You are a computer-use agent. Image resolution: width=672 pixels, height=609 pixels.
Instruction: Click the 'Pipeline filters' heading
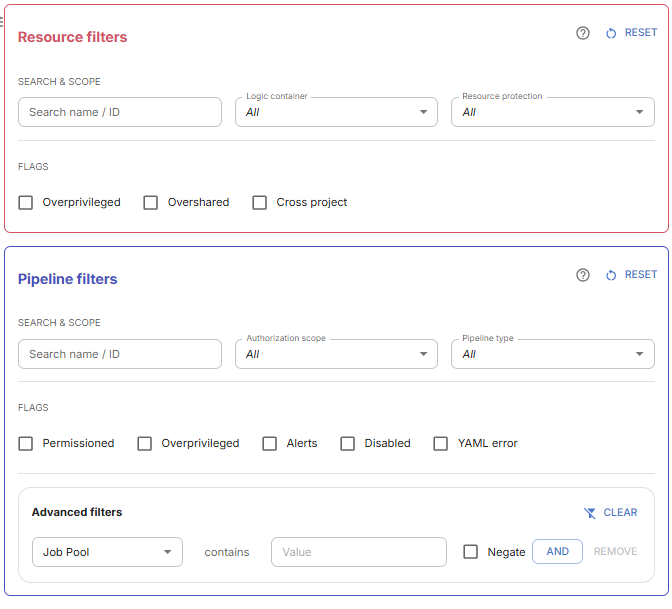point(67,279)
